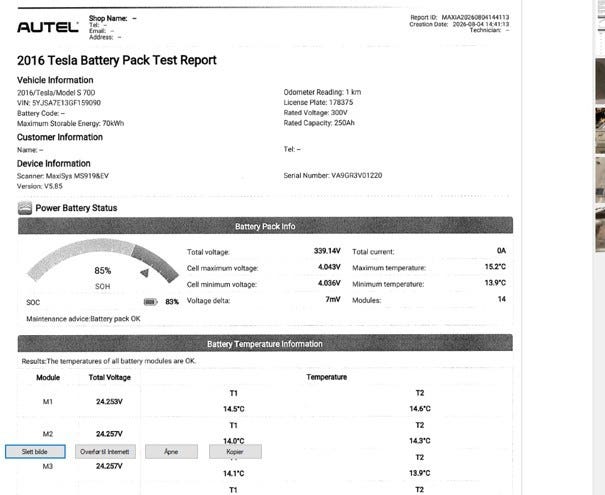Click the SOH gauge pointer arrow
Screen dimensions: 605x495
144,273
